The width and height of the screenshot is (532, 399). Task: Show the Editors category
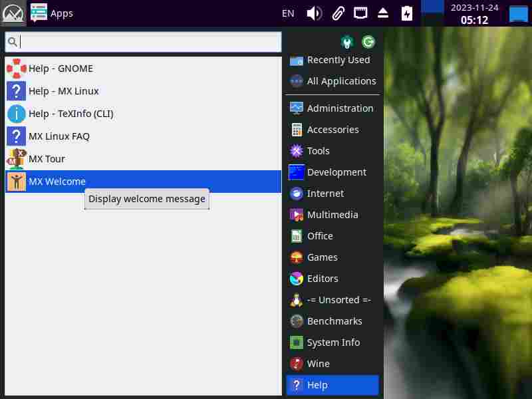[x=333, y=279]
